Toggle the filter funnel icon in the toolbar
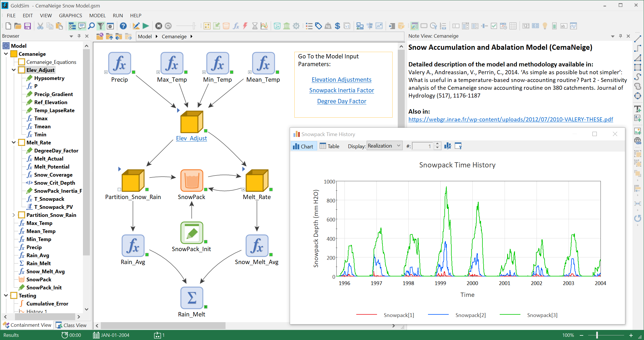644x340 pixels. [101, 26]
